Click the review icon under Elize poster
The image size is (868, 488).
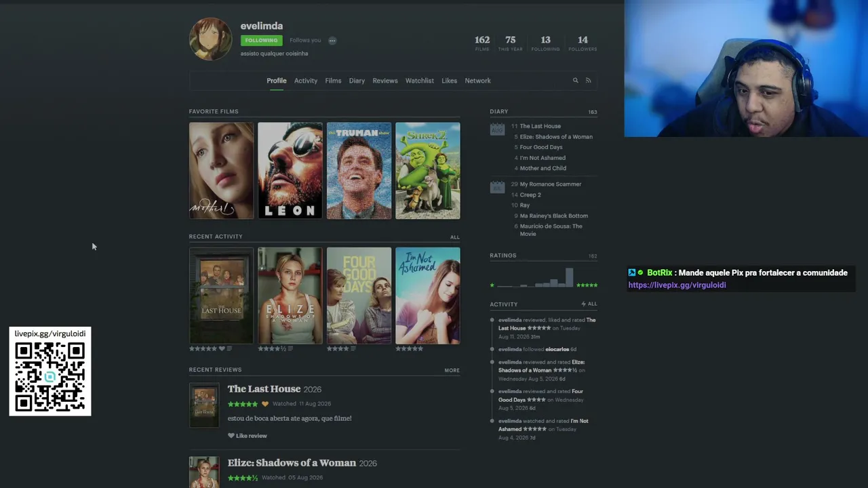pos(290,349)
